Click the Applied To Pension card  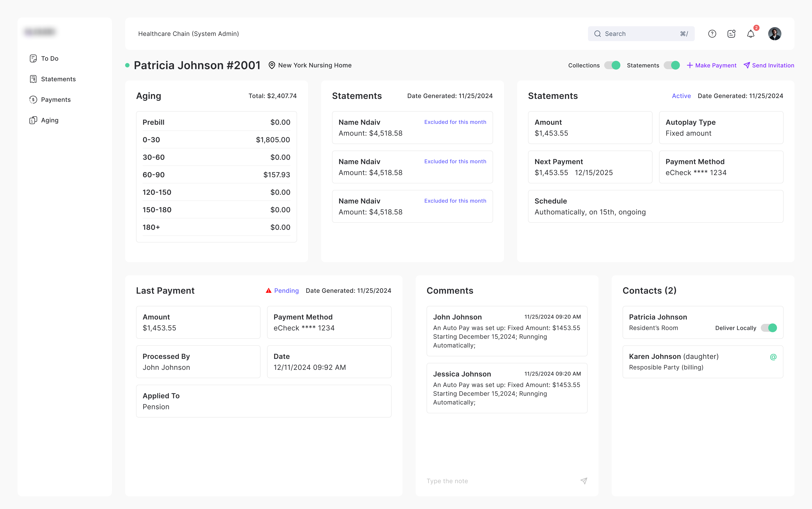point(264,401)
